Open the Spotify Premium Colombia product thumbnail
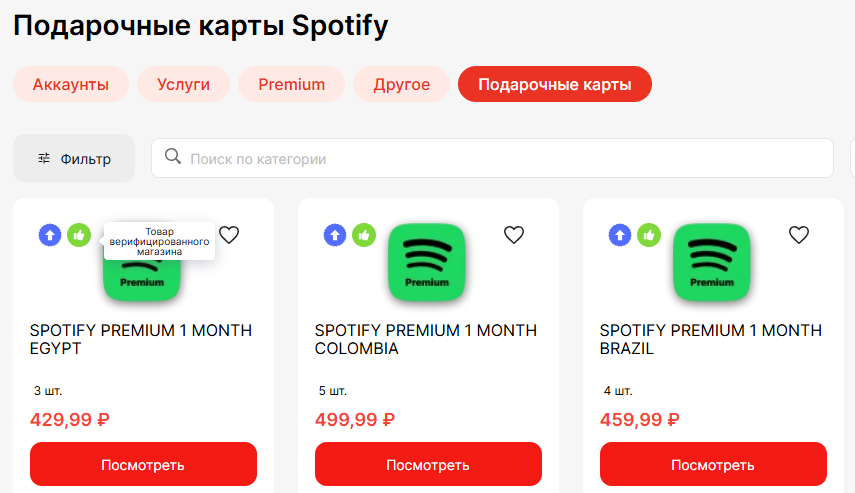This screenshot has height=493, width=855. pos(427,262)
